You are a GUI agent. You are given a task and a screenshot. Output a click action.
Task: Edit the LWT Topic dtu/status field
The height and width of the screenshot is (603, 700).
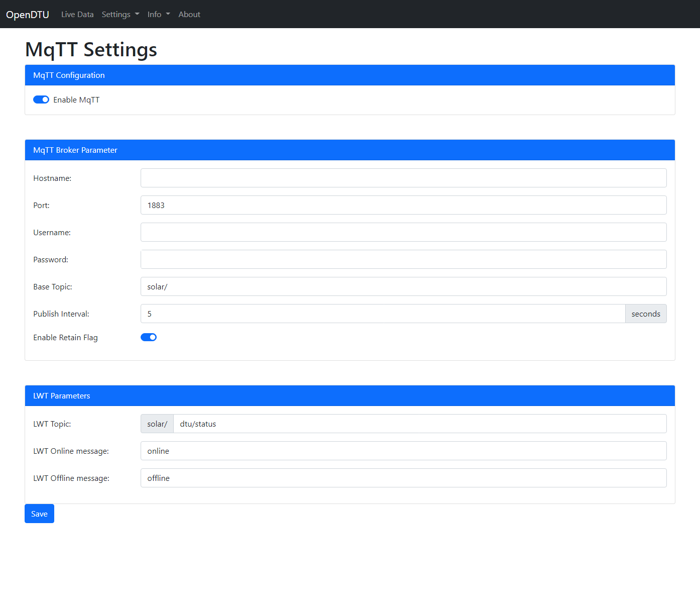(419, 424)
